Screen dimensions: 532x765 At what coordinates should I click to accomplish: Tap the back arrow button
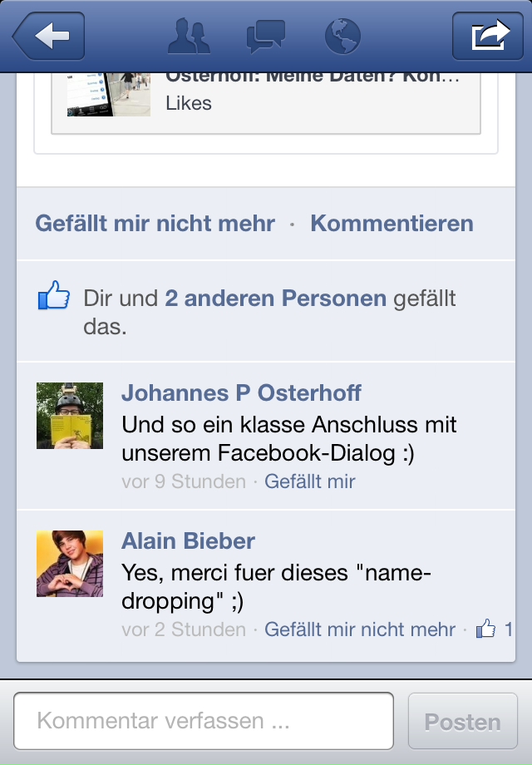point(49,36)
